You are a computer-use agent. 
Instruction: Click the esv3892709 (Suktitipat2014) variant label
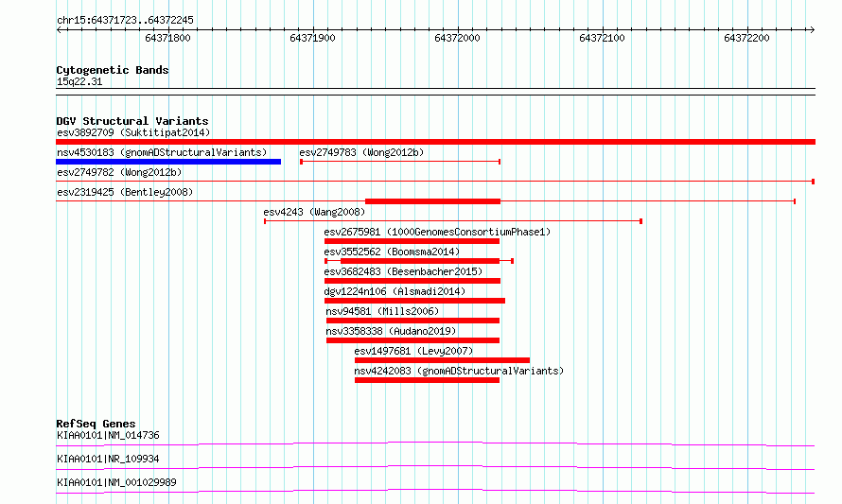coord(133,132)
